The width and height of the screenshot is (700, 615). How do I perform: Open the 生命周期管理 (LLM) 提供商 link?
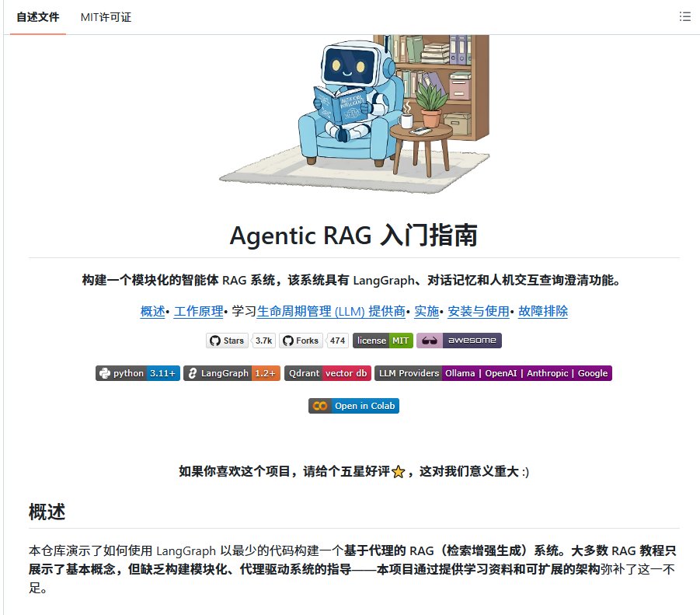[331, 311]
